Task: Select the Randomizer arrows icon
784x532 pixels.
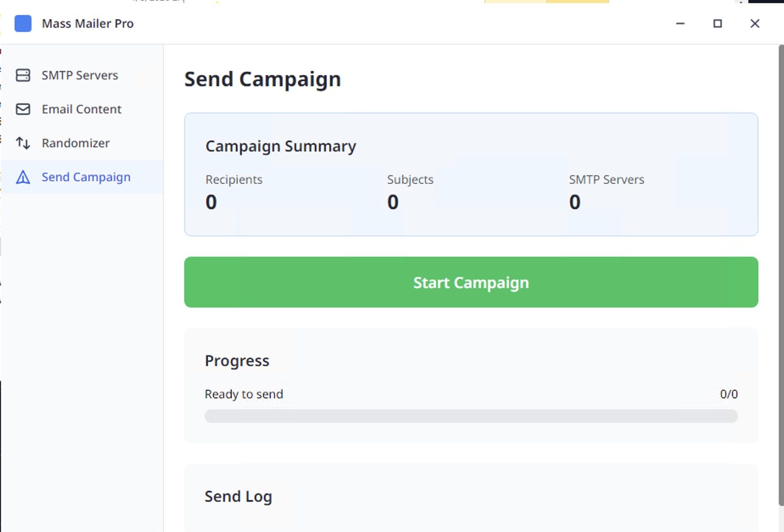Action: (x=23, y=143)
